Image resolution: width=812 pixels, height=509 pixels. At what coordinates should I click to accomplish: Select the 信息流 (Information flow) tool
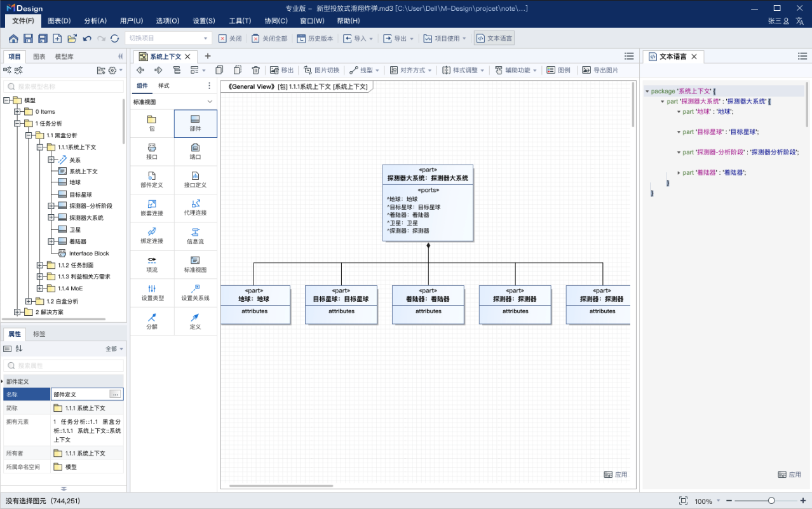click(195, 236)
